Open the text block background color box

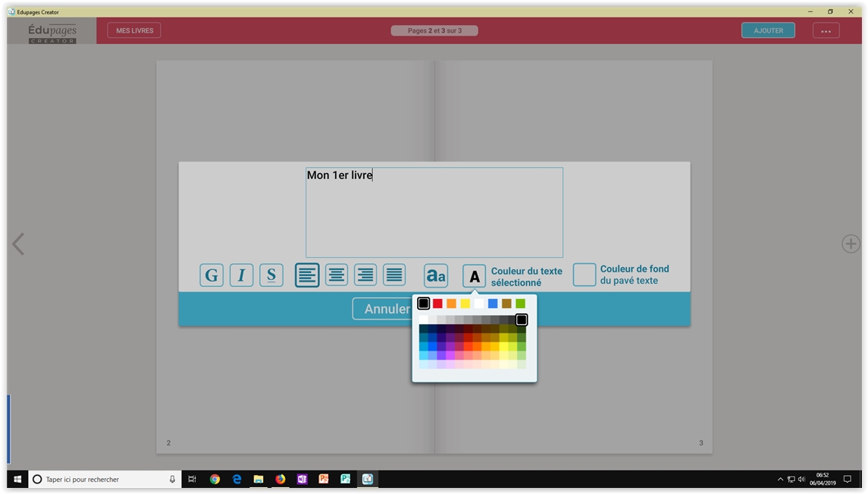[584, 275]
